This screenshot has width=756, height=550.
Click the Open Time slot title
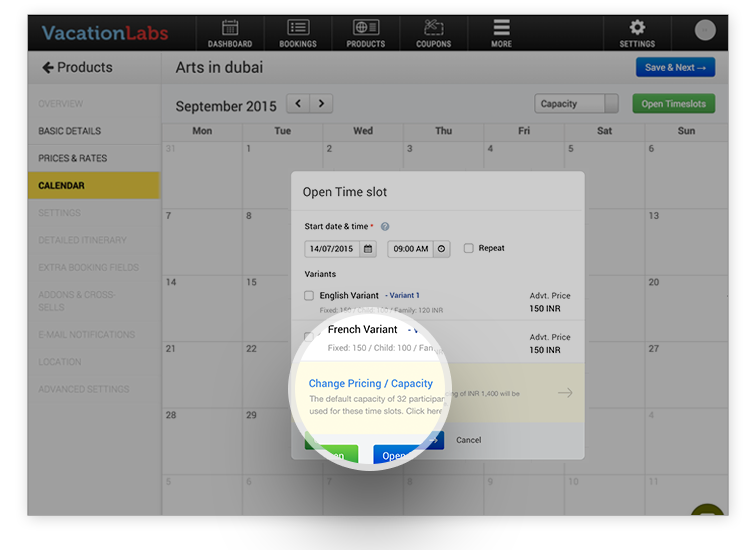pos(345,192)
